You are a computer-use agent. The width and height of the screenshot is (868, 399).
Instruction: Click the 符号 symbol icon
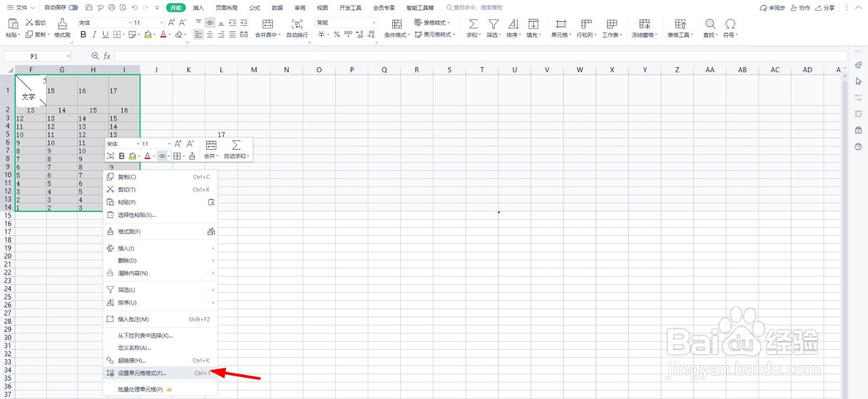pos(730,24)
